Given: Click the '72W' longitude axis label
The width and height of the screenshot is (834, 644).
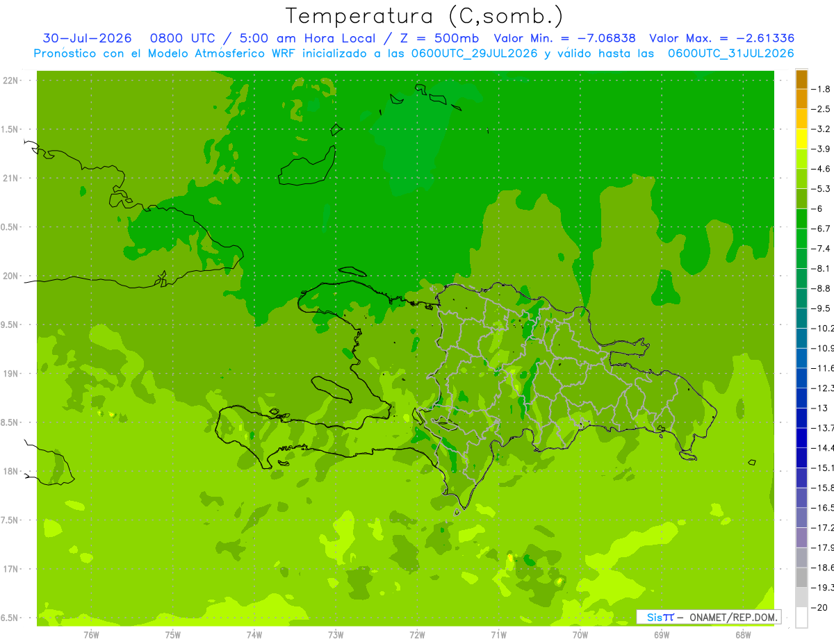Looking at the screenshot, I should click(x=417, y=635).
